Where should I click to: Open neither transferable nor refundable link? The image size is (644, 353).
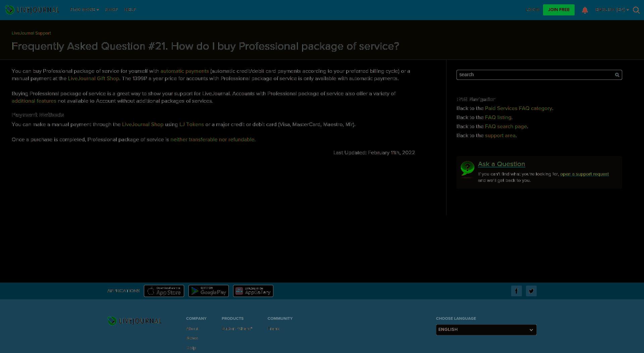pos(213,140)
